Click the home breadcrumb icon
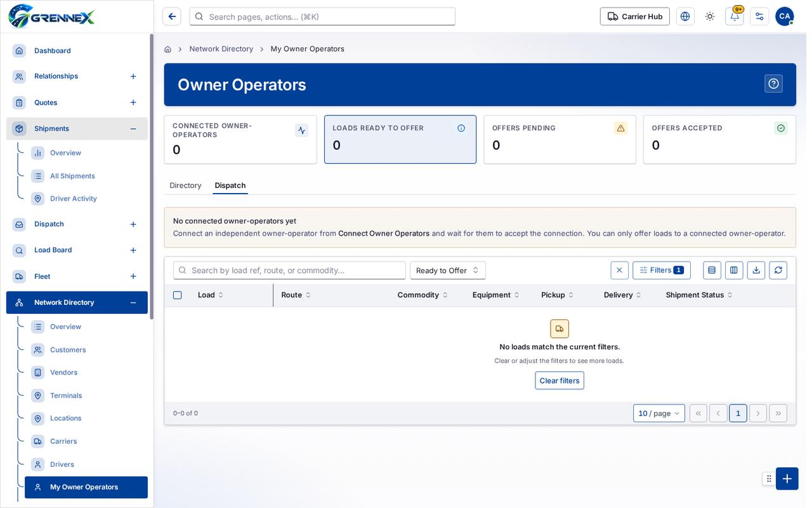812x508 pixels. pos(167,49)
